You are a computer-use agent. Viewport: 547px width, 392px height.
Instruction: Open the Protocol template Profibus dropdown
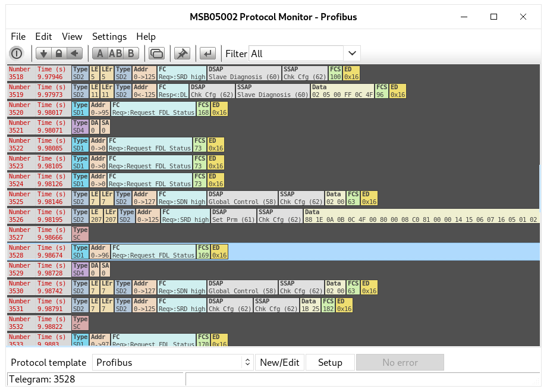(172, 362)
